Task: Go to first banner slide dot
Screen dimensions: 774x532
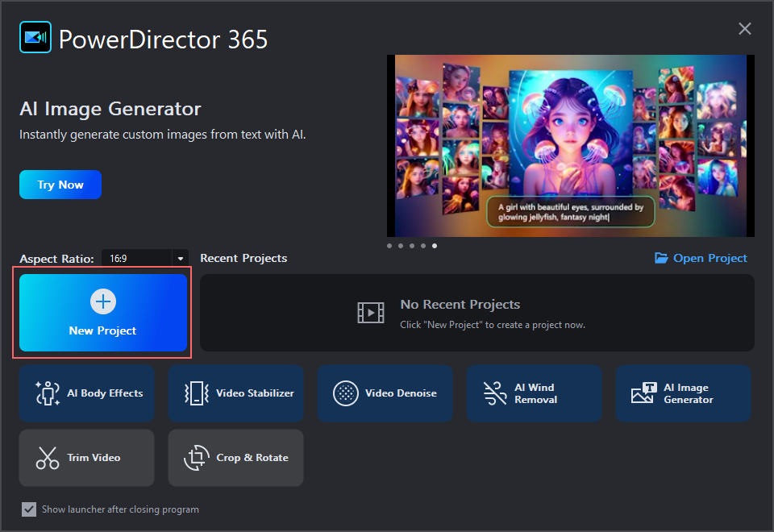Action: [389, 246]
